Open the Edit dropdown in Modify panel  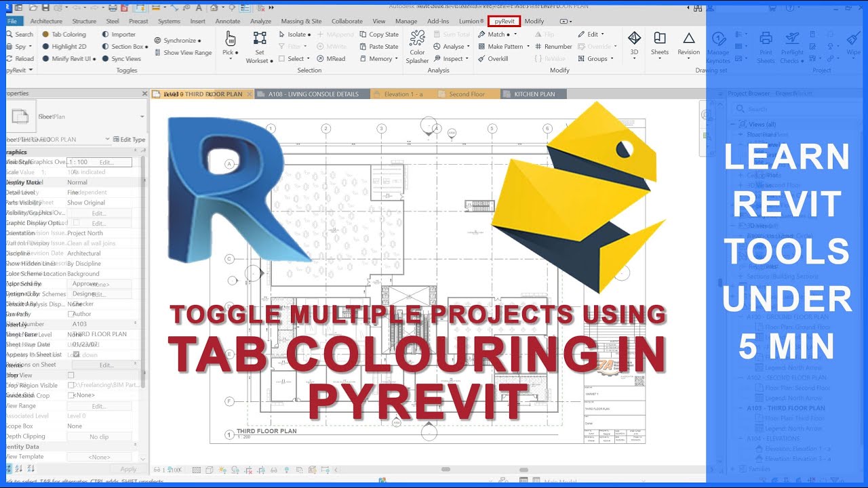pos(591,35)
